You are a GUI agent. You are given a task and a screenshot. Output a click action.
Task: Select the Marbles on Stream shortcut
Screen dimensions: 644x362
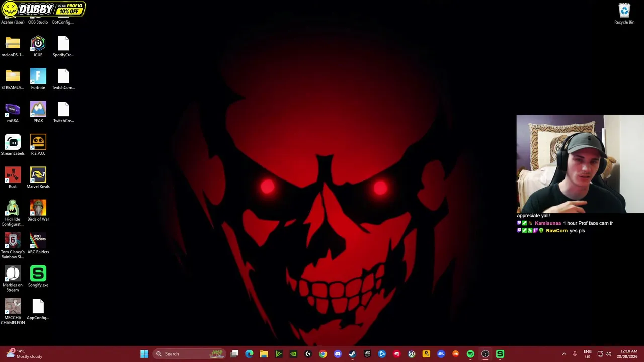pyautogui.click(x=13, y=279)
